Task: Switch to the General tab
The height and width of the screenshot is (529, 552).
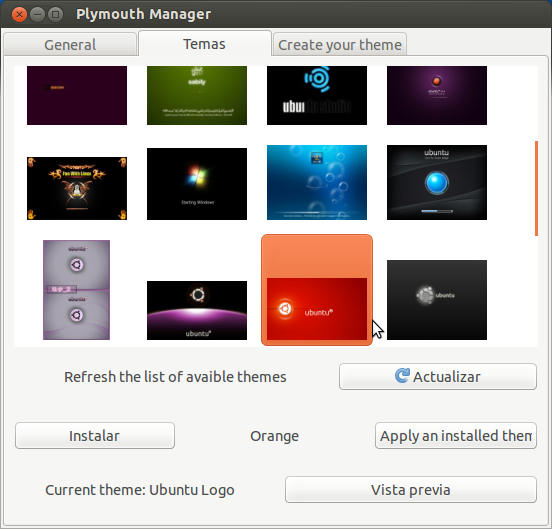Action: tap(70, 45)
